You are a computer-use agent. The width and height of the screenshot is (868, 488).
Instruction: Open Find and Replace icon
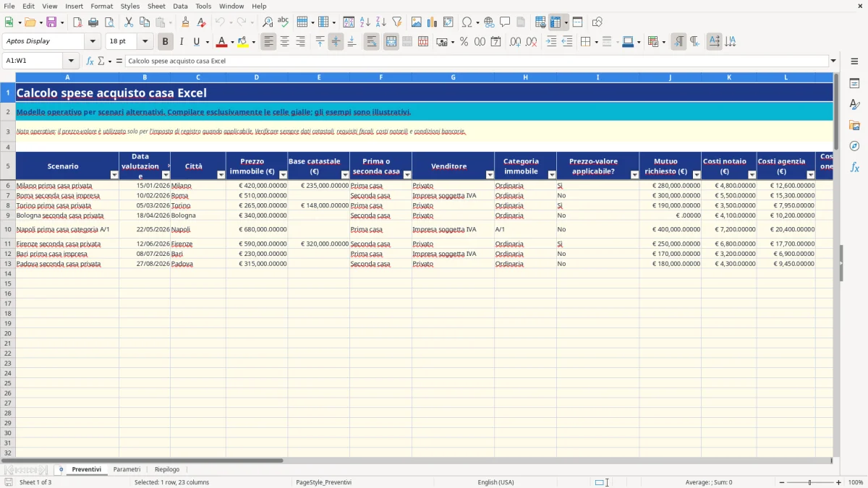(x=268, y=22)
